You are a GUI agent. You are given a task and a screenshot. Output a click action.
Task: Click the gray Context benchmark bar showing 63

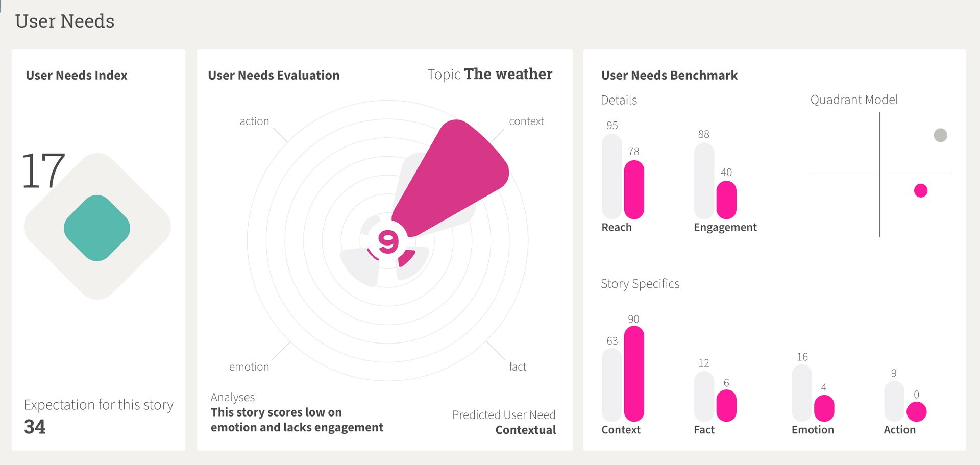tap(612, 385)
